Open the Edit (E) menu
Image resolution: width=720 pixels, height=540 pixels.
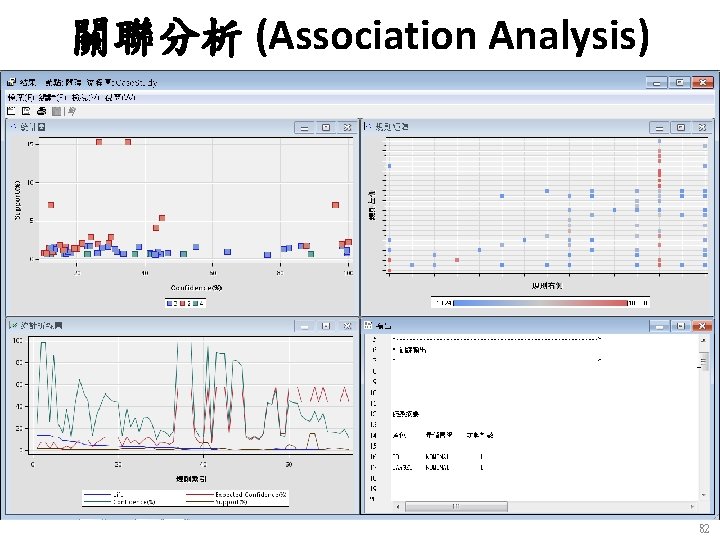[x=54, y=98]
